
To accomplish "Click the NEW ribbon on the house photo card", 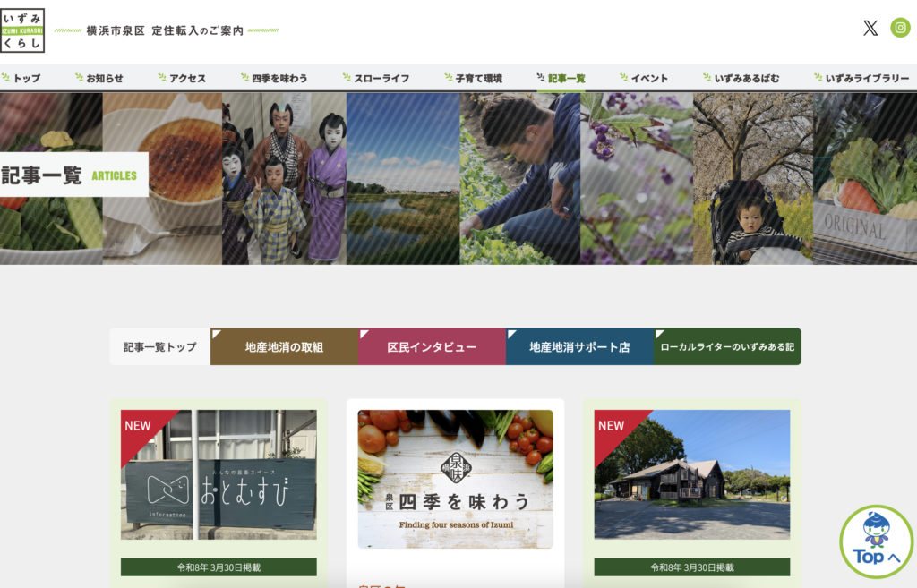I will pos(613,425).
